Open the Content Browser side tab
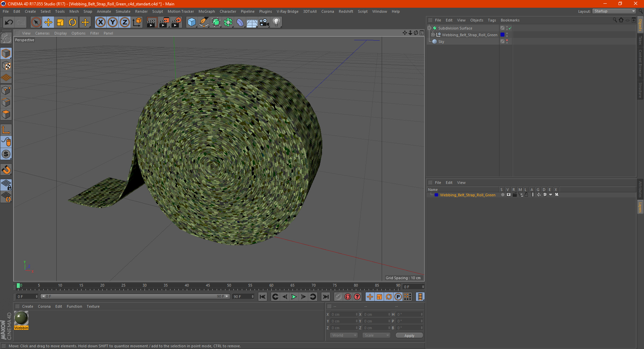Image resolution: width=644 pixels, height=349 pixels. point(640,63)
